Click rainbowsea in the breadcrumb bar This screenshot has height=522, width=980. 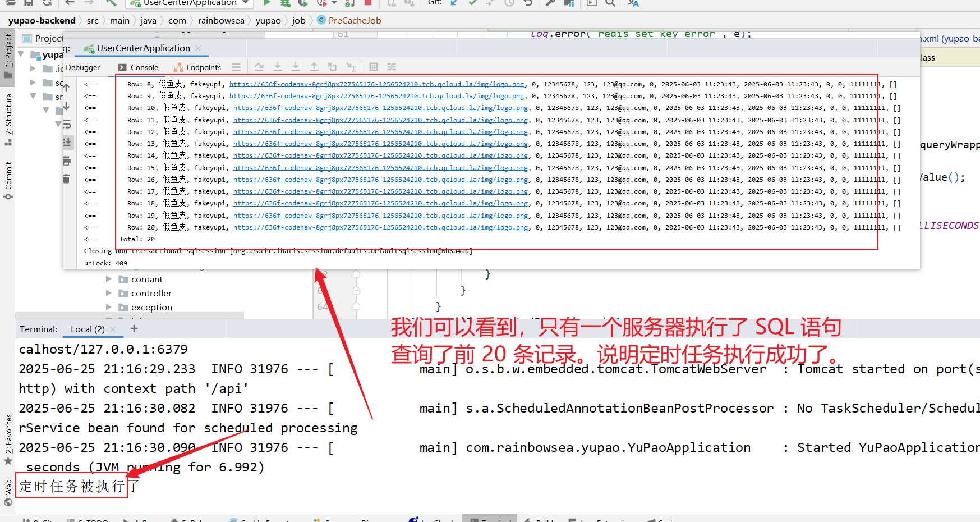pyautogui.click(x=221, y=20)
